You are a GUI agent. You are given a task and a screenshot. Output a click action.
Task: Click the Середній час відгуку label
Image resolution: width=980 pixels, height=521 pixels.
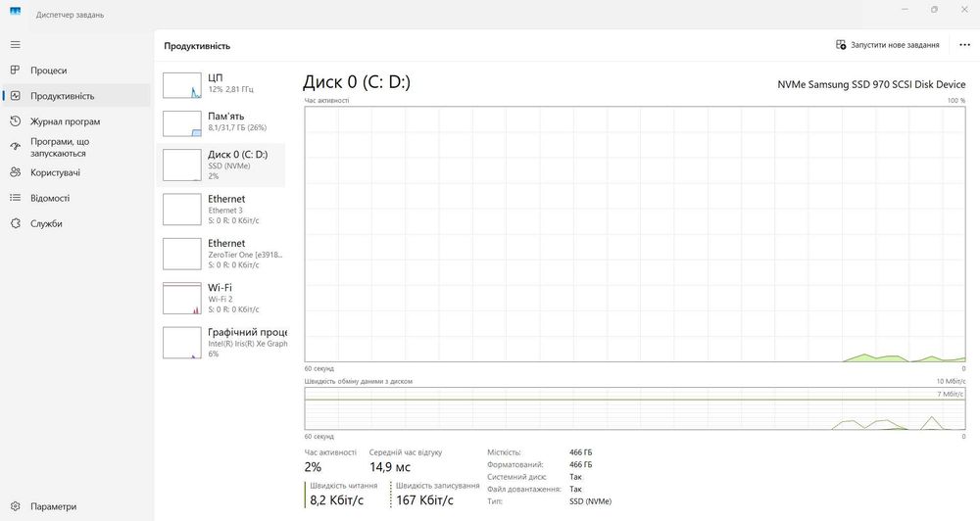pyautogui.click(x=406, y=452)
